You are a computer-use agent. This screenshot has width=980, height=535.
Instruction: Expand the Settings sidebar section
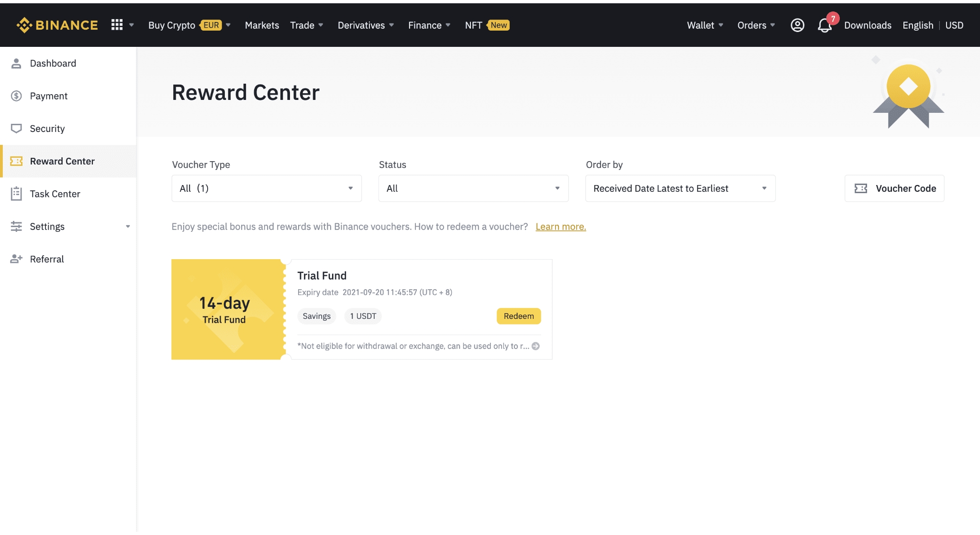[128, 227]
